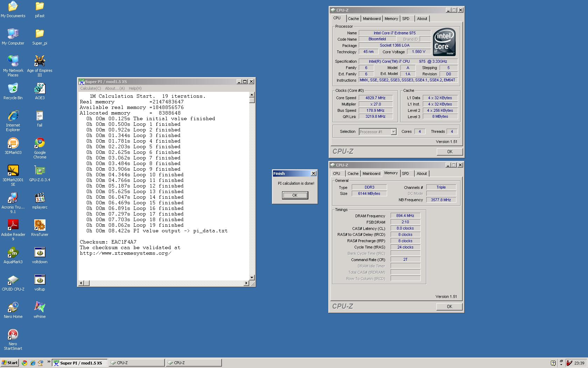Select the mplayerc desktop icon
The width and height of the screenshot is (588, 368).
tap(40, 201)
